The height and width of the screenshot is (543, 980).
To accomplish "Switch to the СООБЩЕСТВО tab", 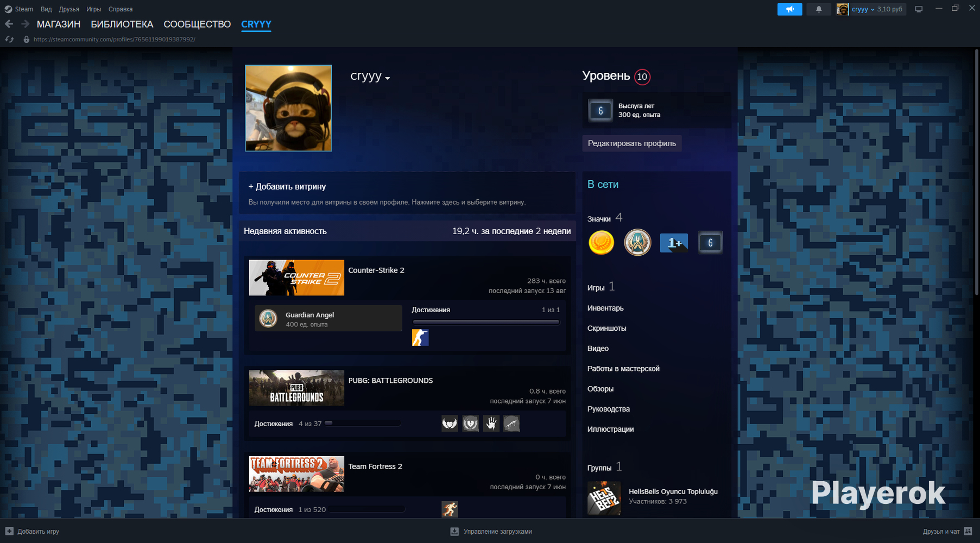I will pyautogui.click(x=197, y=24).
